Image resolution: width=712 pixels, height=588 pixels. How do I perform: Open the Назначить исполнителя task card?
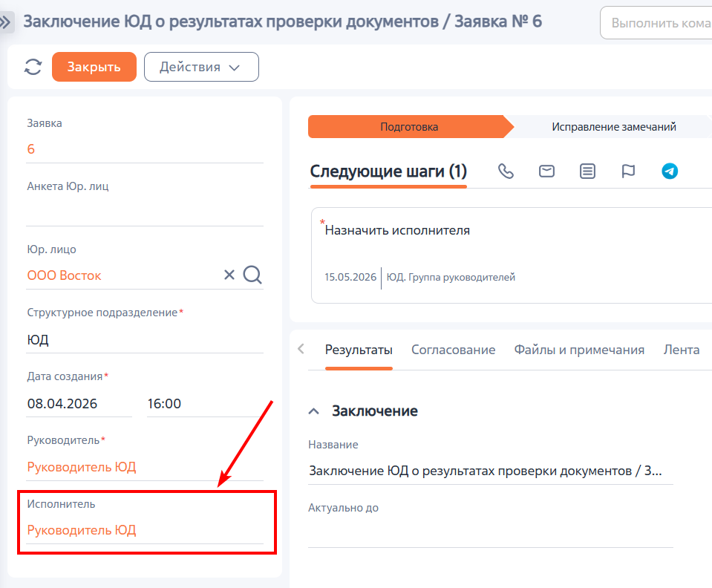pos(512,255)
